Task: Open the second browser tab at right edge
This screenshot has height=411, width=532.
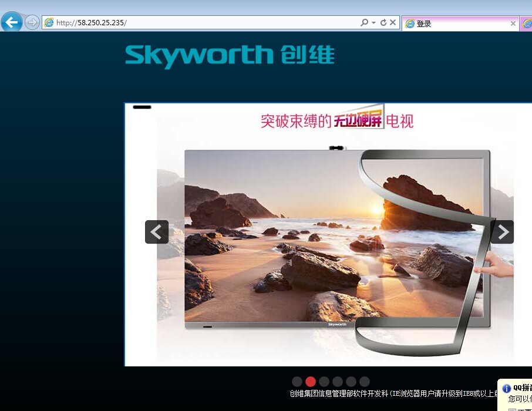Action: [526, 23]
